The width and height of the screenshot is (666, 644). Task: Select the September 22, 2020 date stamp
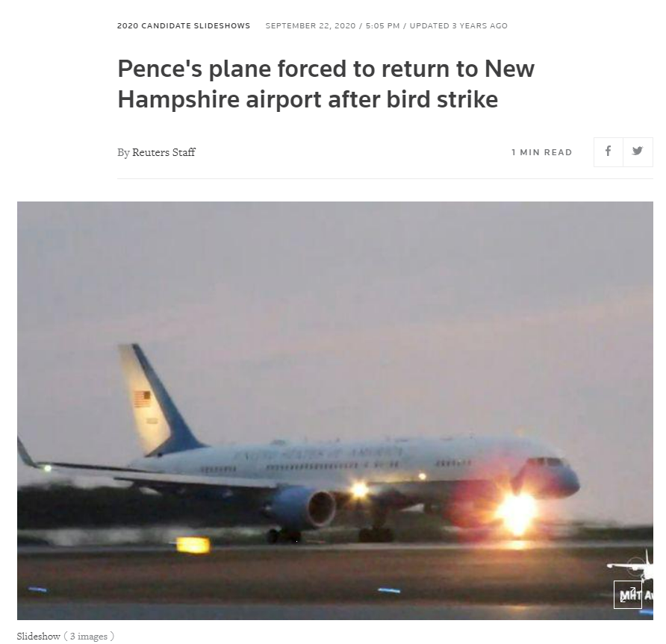(311, 26)
